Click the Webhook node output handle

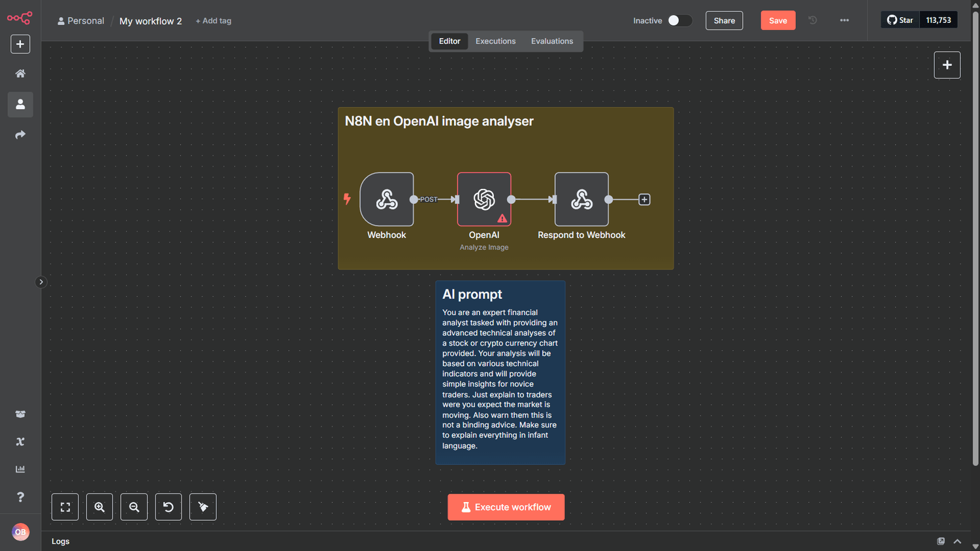point(414,199)
